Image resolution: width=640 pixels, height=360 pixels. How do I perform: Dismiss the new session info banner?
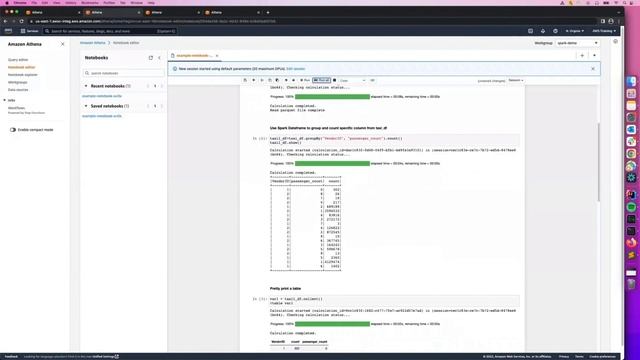click(593, 69)
